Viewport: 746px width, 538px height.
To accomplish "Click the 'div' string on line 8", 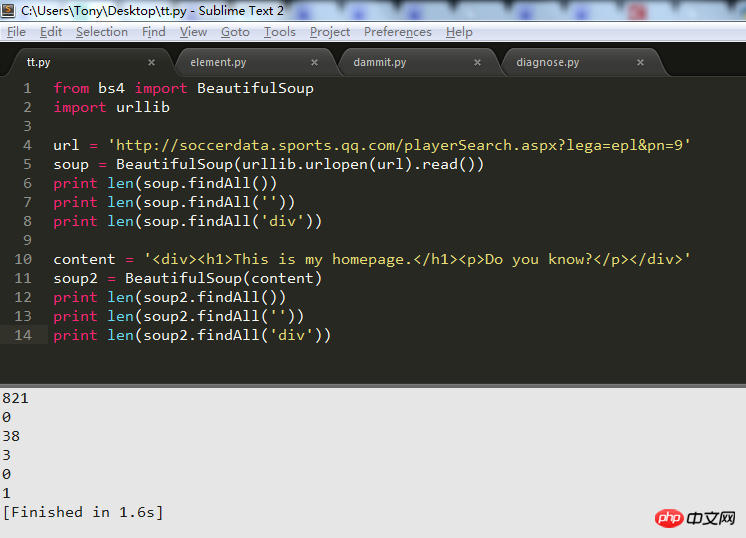I will click(283, 221).
